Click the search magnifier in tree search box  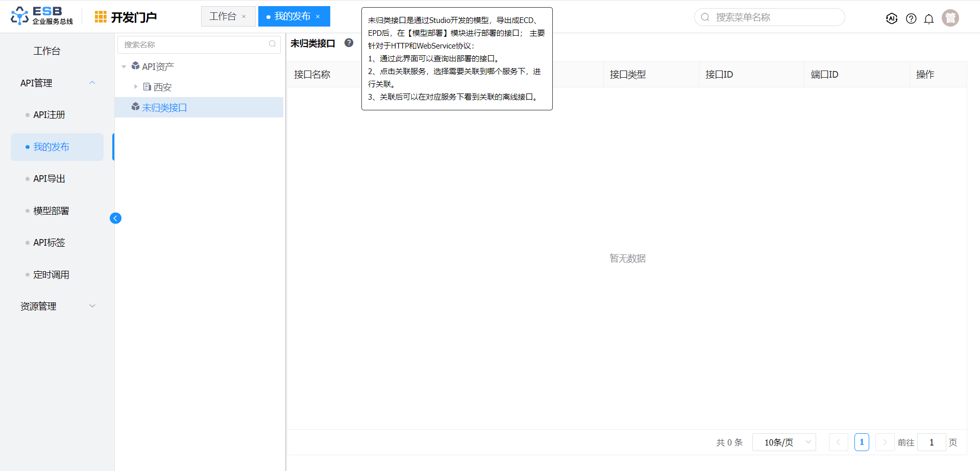coord(273,44)
